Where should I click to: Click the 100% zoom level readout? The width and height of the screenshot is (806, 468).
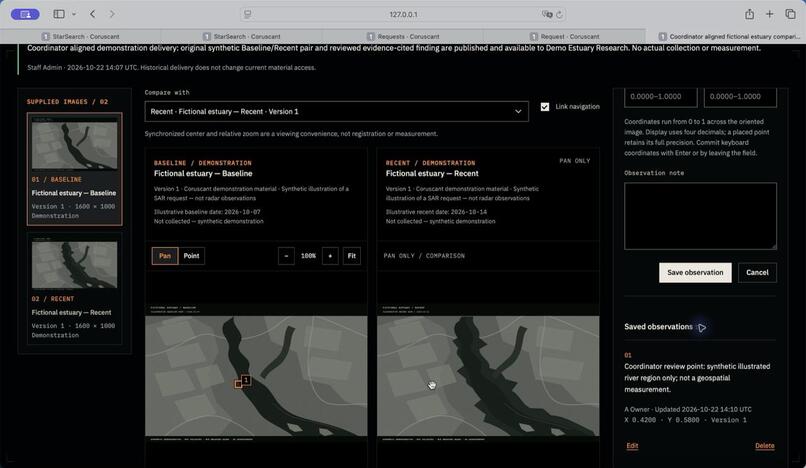(x=308, y=256)
